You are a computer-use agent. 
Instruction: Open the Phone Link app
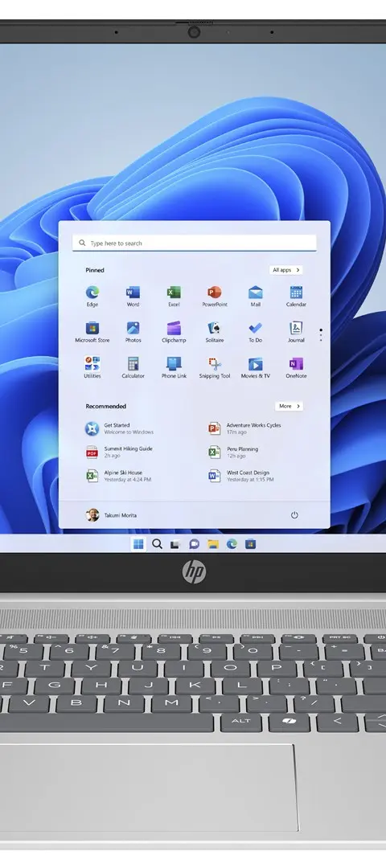(x=174, y=367)
